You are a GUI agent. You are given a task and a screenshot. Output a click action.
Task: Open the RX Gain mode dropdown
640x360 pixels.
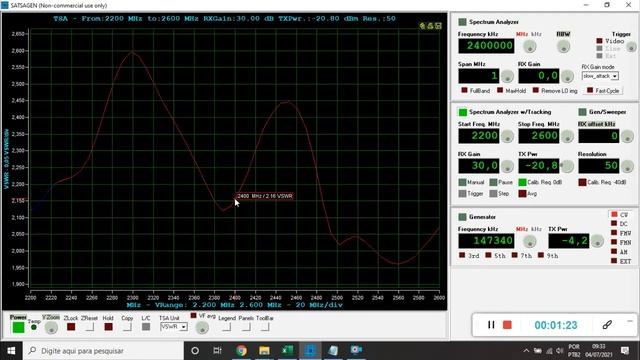tap(600, 76)
